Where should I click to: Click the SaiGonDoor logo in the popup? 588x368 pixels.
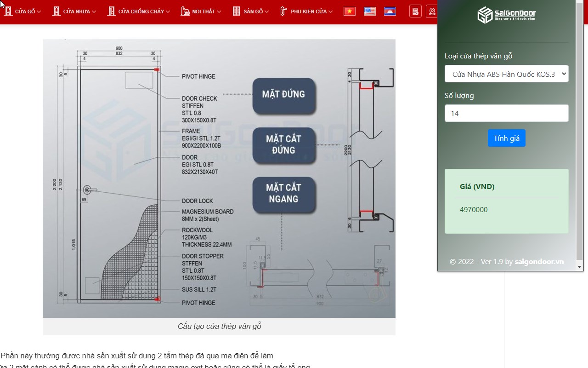click(507, 15)
